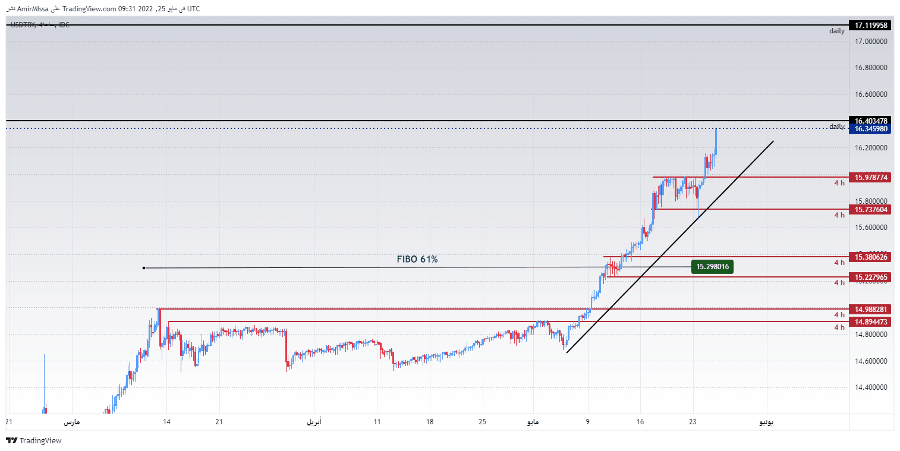Click the date label 11 on time axis

tap(377, 422)
